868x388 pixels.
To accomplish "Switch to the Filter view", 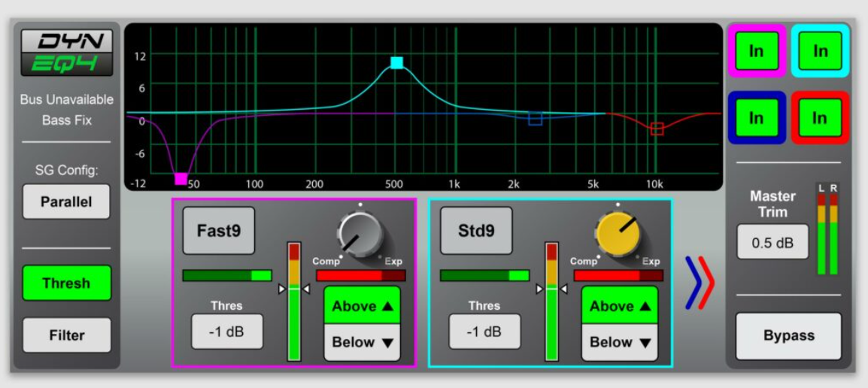I will pos(66,335).
